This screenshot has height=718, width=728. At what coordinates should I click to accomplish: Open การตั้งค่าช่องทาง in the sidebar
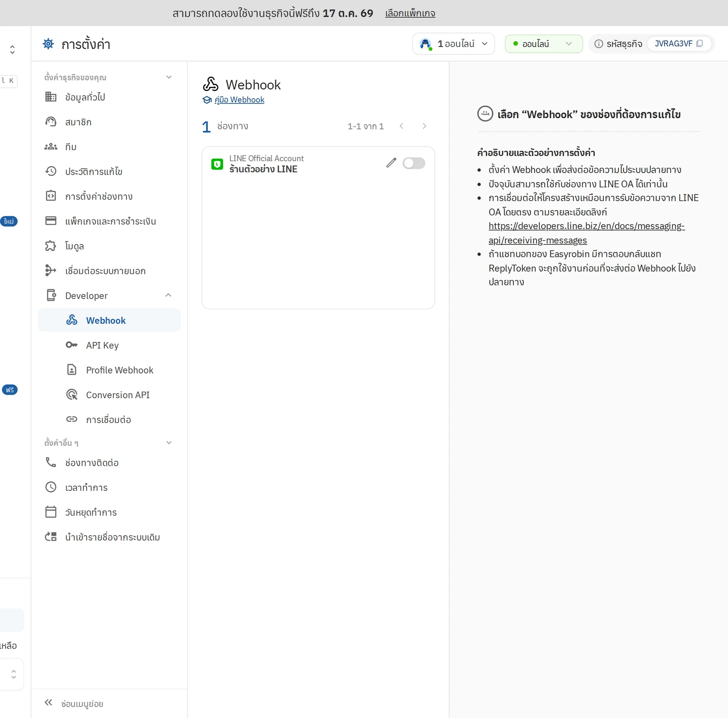pyautogui.click(x=109, y=196)
